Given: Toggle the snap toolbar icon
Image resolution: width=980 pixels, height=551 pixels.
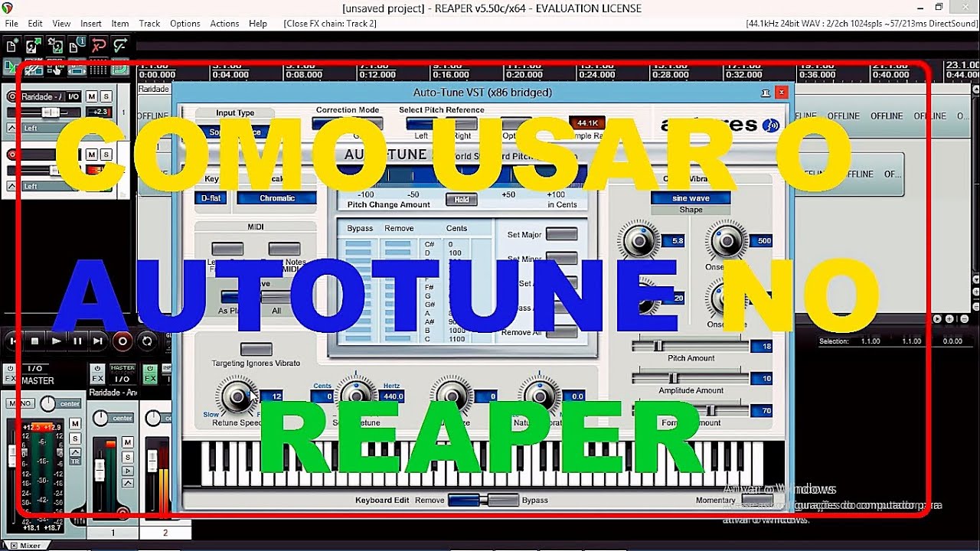Looking at the screenshot, I should point(120,68).
